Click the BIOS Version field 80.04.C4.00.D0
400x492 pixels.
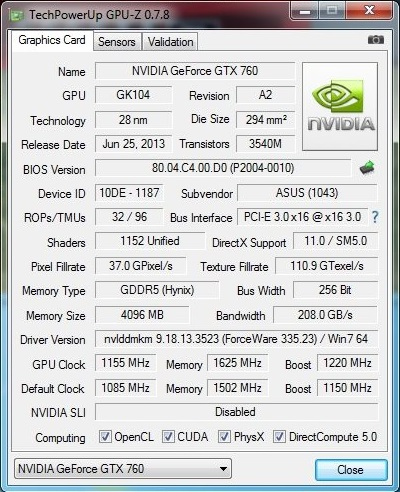coord(223,168)
